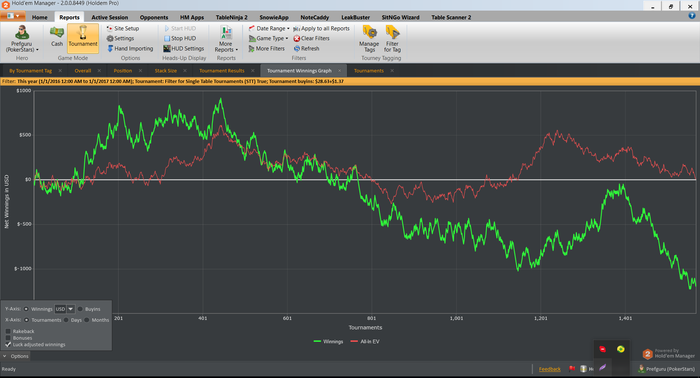Enable the Rakeback checkbox
The width and height of the screenshot is (700, 378).
(8, 331)
